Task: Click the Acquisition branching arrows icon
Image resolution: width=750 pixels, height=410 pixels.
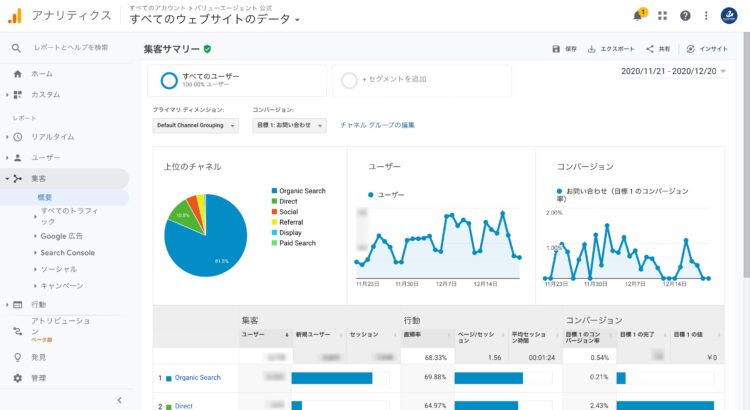Action: (x=18, y=178)
